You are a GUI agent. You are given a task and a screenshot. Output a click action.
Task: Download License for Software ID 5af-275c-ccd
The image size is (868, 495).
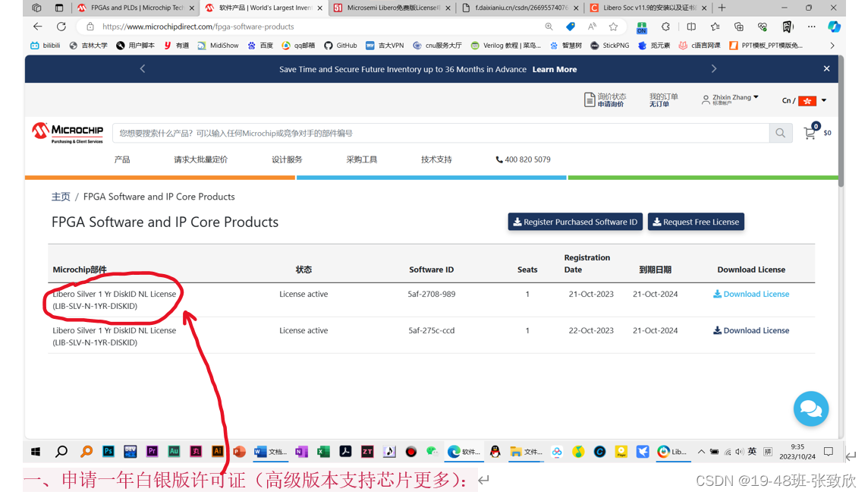[751, 330]
